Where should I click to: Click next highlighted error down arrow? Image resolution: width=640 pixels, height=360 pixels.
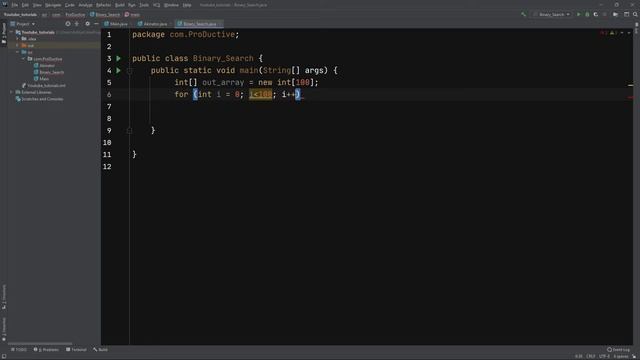click(x=629, y=33)
